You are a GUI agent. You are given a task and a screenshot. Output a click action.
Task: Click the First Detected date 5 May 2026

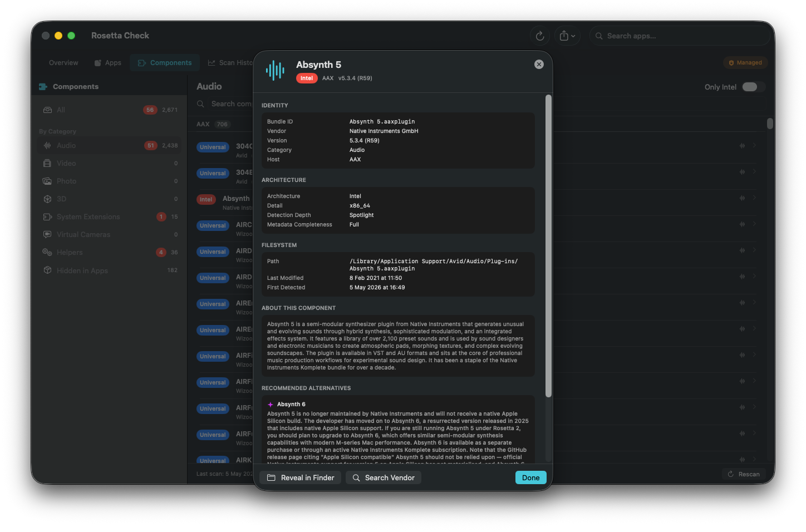pos(377,288)
